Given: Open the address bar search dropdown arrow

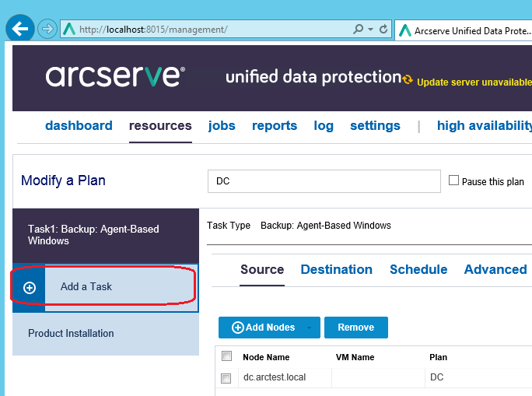Looking at the screenshot, I should pos(370,30).
